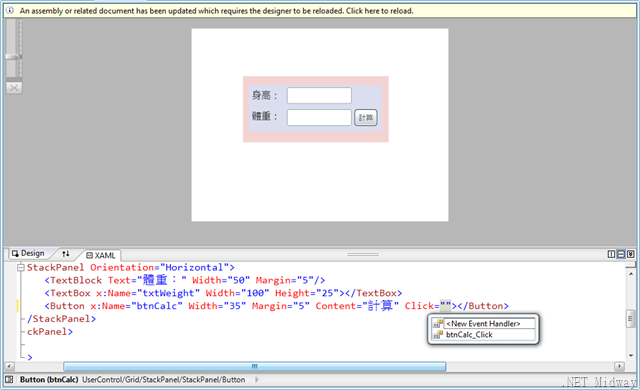Select the 體重 label in designer

264,116
